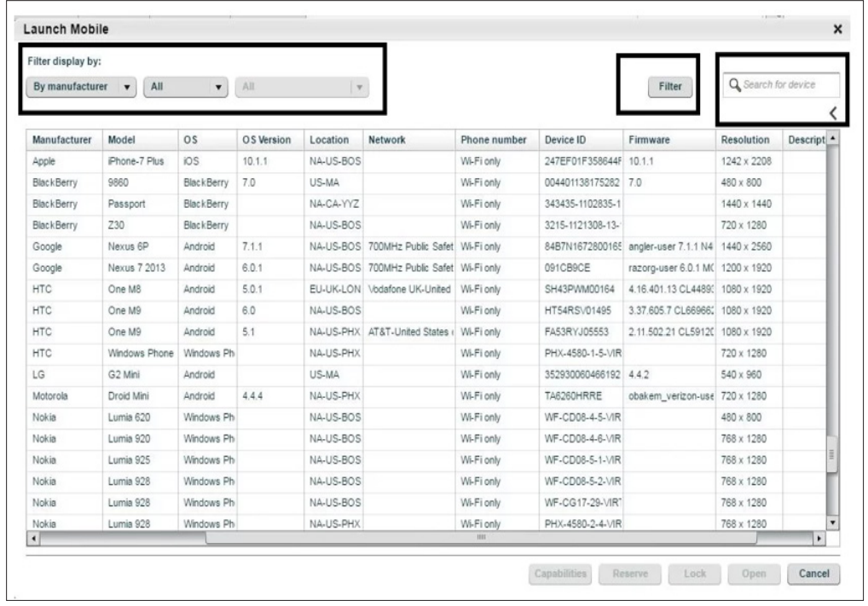Click the Location column header
Image resolution: width=868 pixels, height=606 pixels.
[333, 140]
